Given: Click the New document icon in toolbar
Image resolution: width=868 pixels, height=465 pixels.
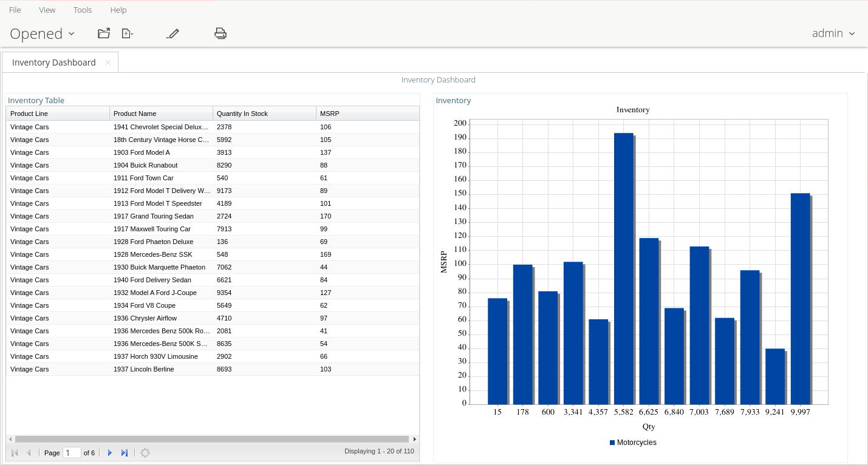Looking at the screenshot, I should click(x=127, y=33).
